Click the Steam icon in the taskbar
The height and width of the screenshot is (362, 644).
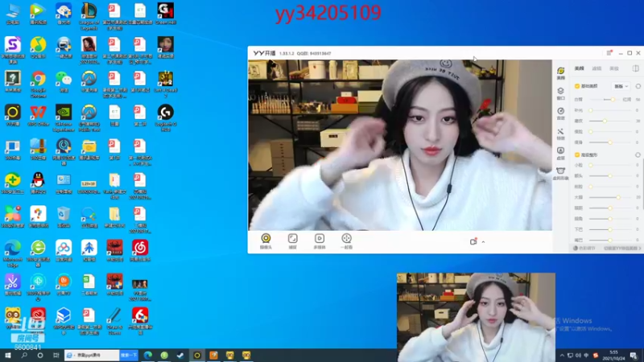click(180, 355)
